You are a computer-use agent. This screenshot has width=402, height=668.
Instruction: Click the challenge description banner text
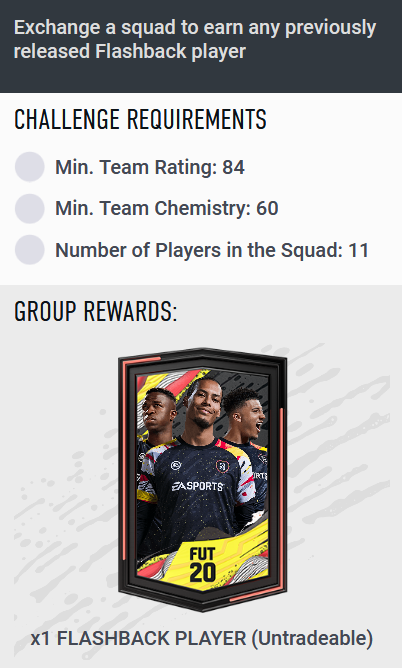click(195, 39)
